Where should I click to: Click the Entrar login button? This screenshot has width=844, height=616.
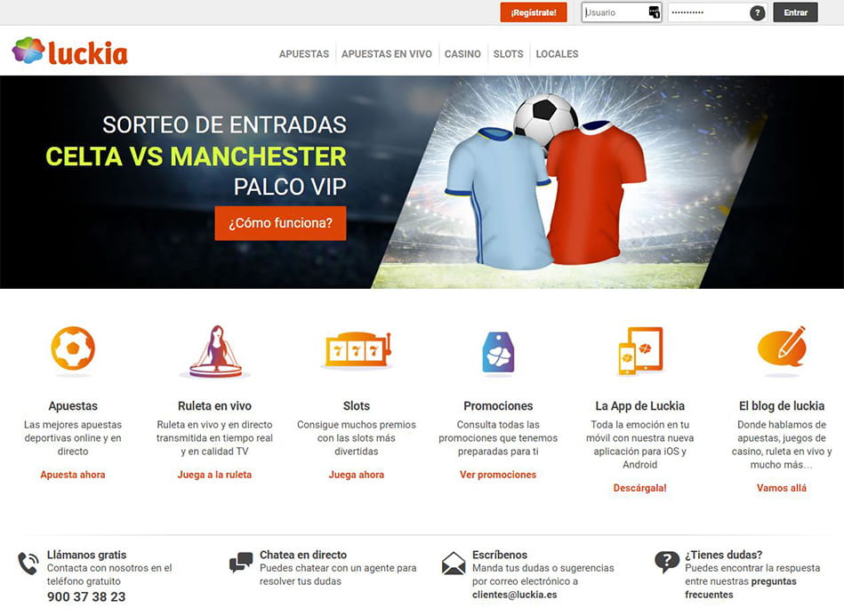pyautogui.click(x=796, y=12)
